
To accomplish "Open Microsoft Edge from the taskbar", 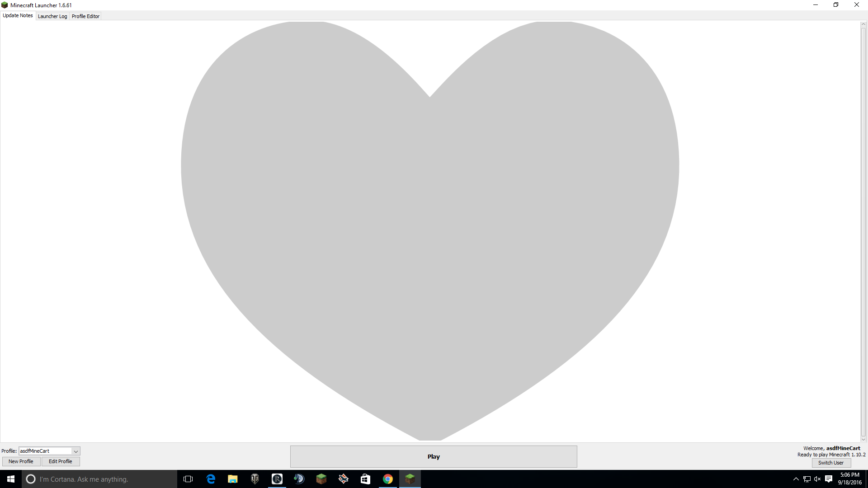I will (x=211, y=479).
